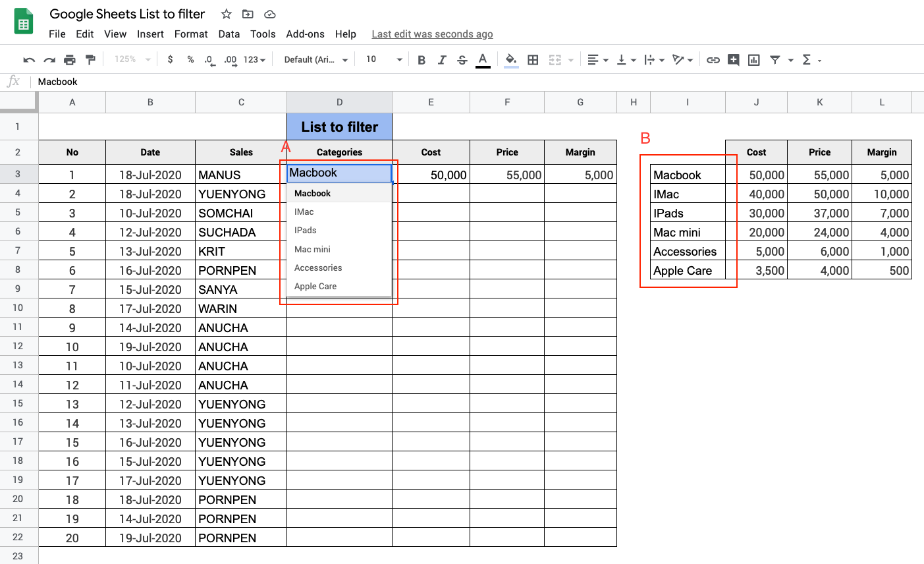Image resolution: width=924 pixels, height=564 pixels.
Task: Open the font size dropdown
Action: click(383, 60)
